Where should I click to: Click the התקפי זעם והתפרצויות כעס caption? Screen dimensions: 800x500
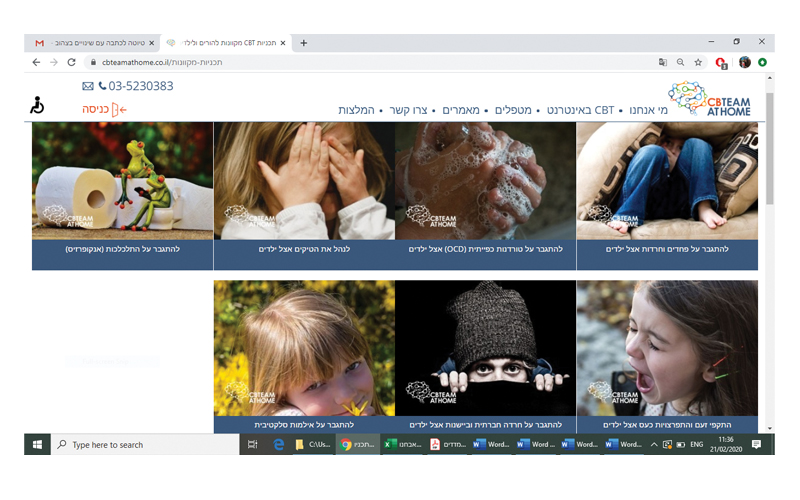click(667, 424)
